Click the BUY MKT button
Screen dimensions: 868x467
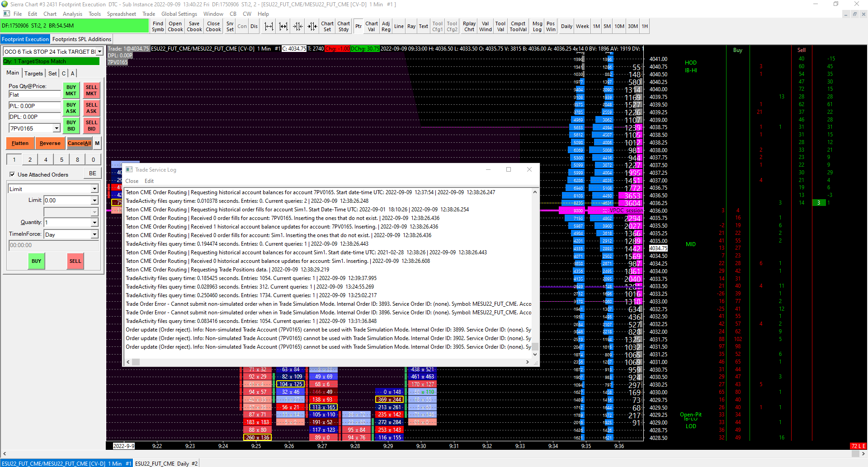[x=71, y=90]
